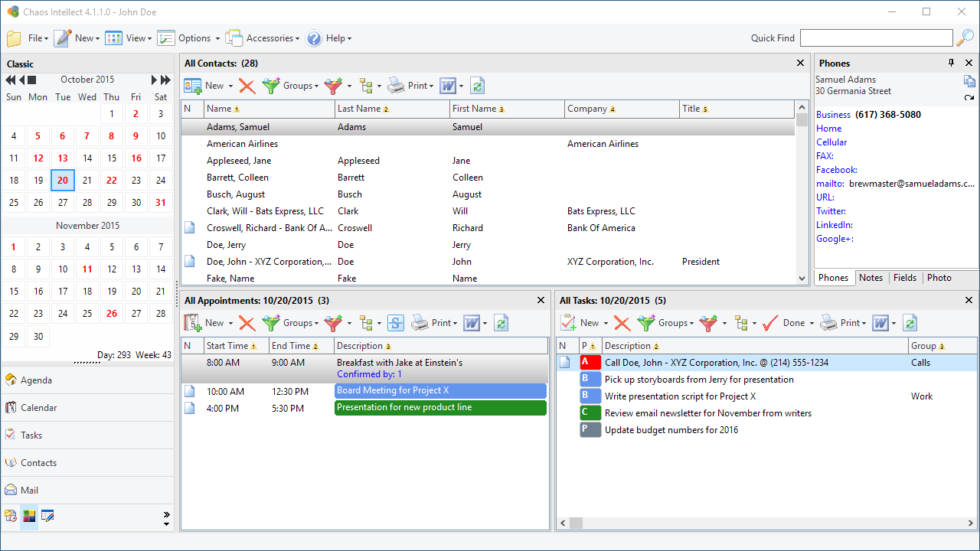Click the Word export icon in Contacts toolbar
The image size is (980, 551).
click(448, 86)
